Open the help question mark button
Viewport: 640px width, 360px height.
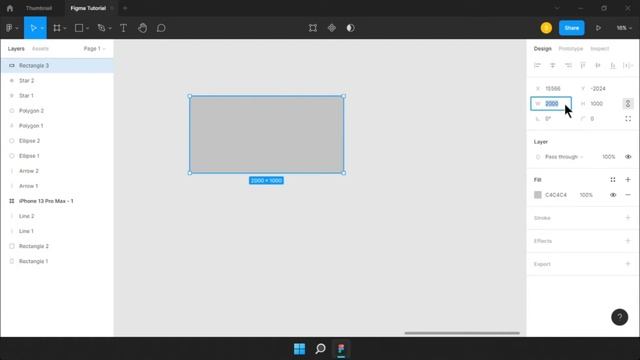[620, 317]
